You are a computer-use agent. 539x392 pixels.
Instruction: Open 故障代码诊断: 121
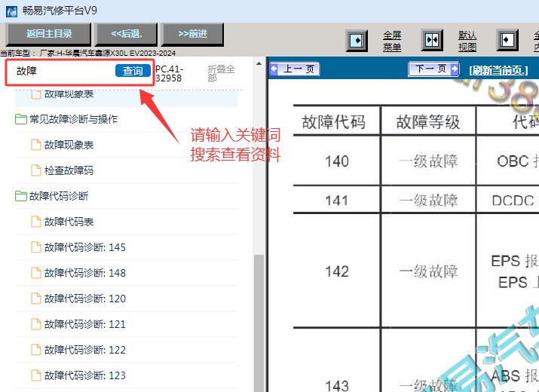tap(85, 324)
